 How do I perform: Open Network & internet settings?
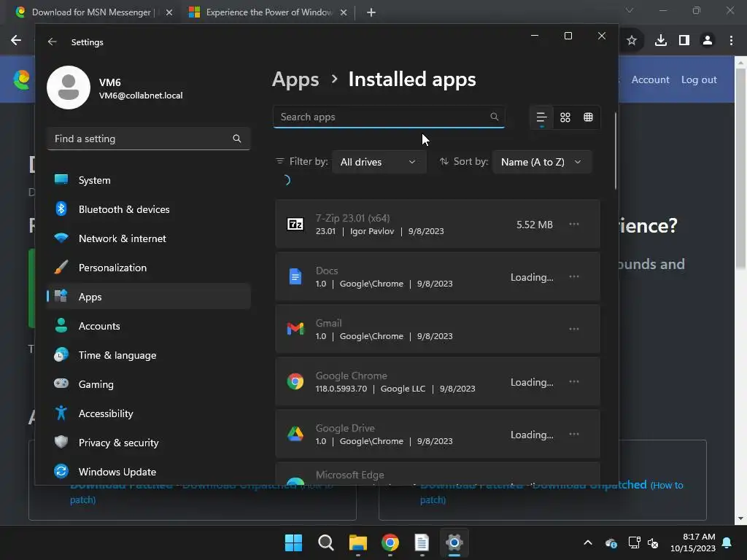[x=149, y=238]
